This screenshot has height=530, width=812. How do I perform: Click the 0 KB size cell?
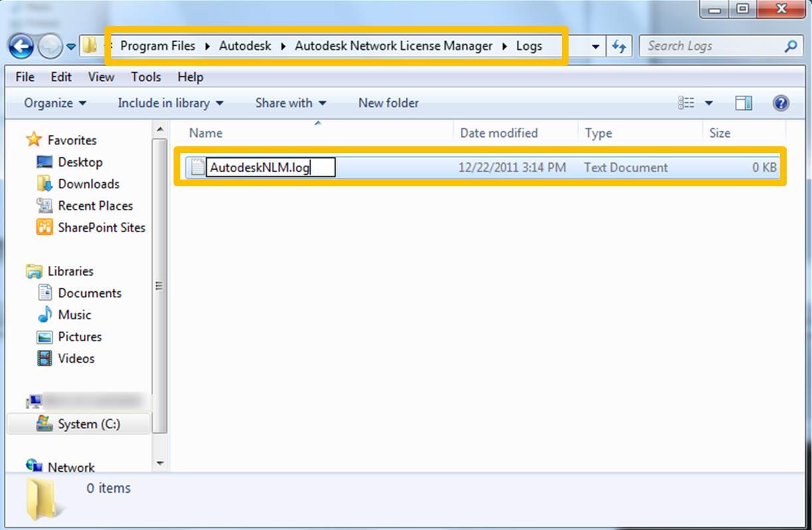[764, 168]
